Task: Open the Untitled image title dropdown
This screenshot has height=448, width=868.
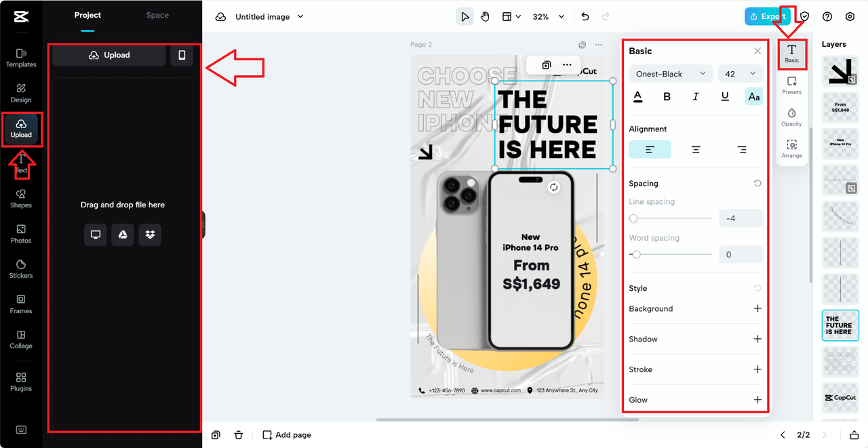Action: coord(269,17)
